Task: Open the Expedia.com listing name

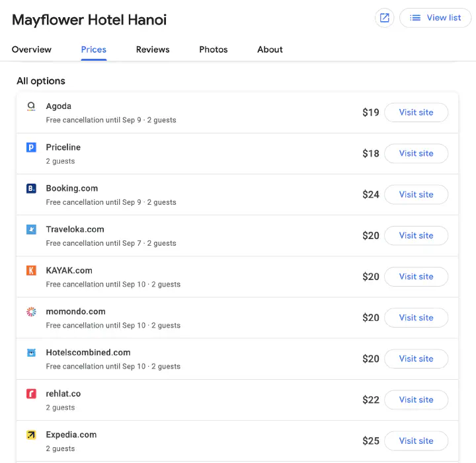Action: pos(71,435)
